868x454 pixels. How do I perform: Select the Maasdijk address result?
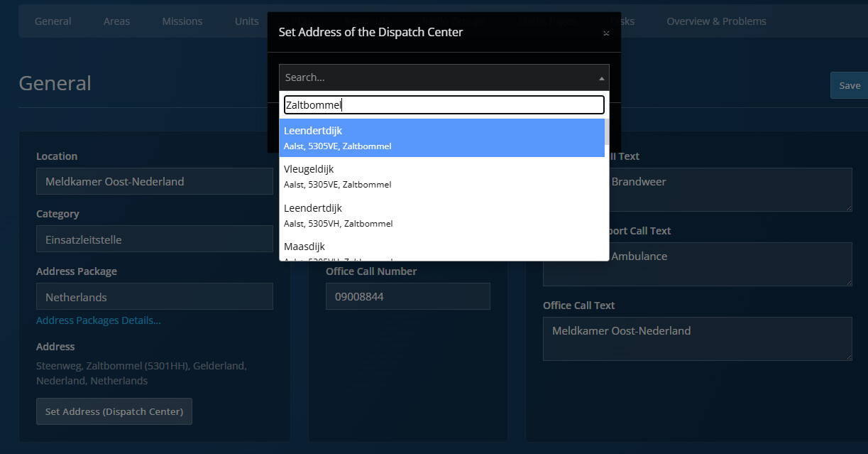(x=441, y=249)
